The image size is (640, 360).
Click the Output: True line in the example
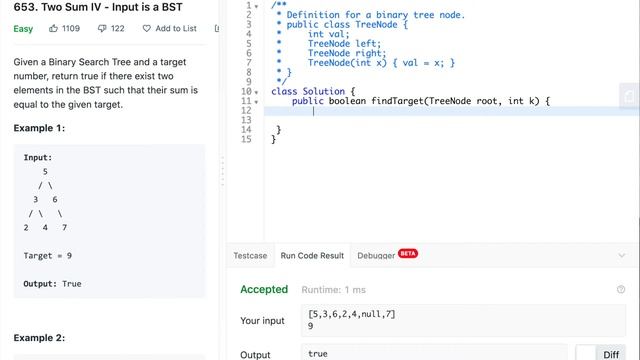52,284
